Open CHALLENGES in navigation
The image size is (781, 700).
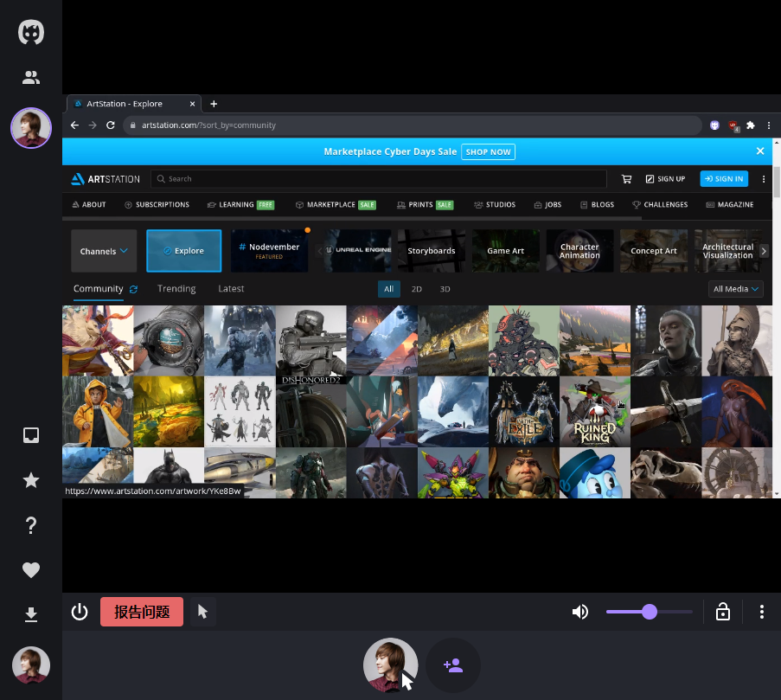point(660,205)
